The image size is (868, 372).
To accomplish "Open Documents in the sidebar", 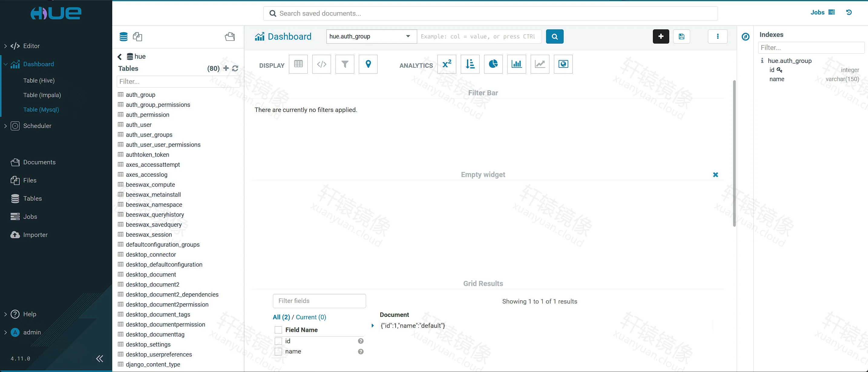I will point(33,162).
